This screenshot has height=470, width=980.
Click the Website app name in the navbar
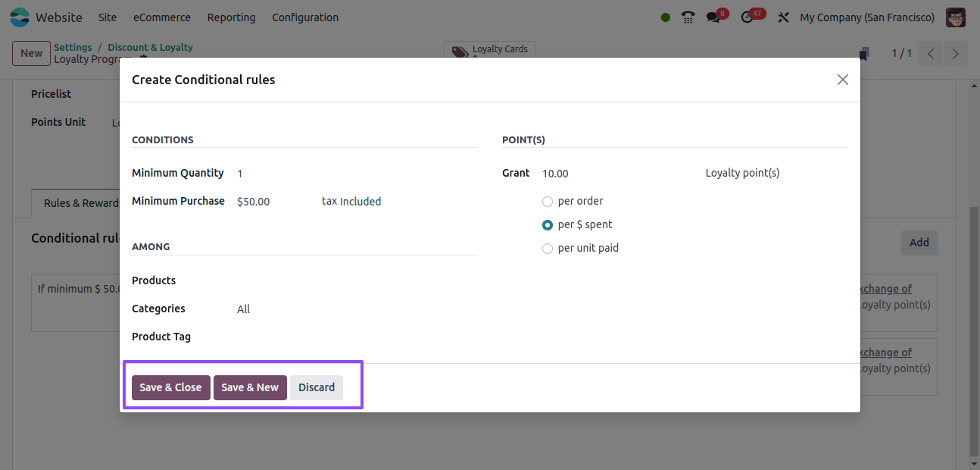pyautogui.click(x=59, y=17)
